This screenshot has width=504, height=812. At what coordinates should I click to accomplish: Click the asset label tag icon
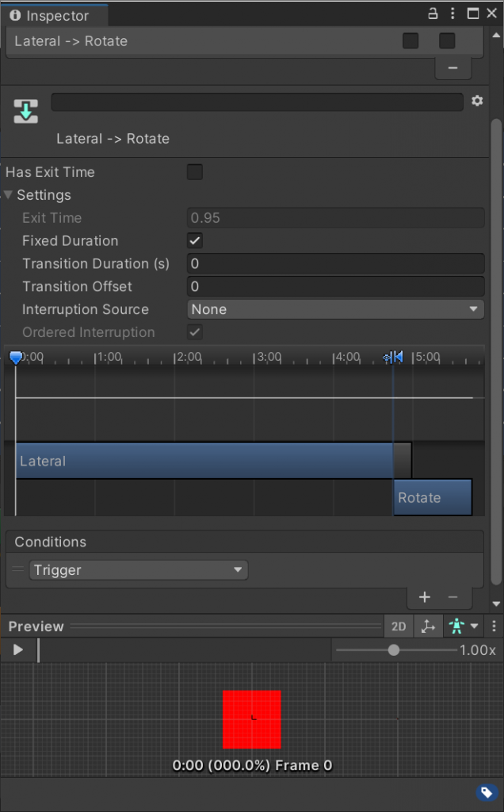[485, 792]
